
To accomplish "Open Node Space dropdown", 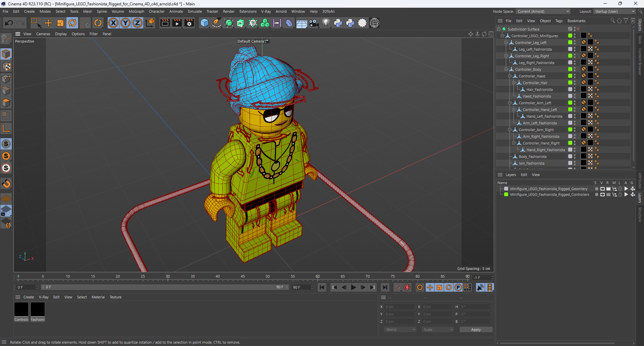I will click(x=543, y=11).
